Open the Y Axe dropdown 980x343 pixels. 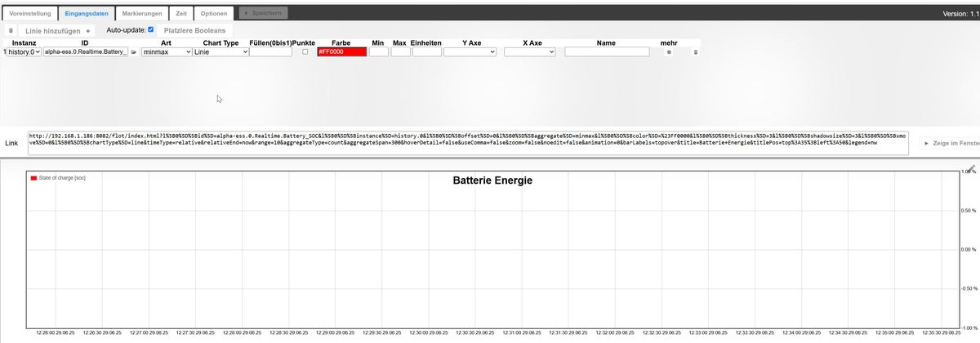coord(470,51)
